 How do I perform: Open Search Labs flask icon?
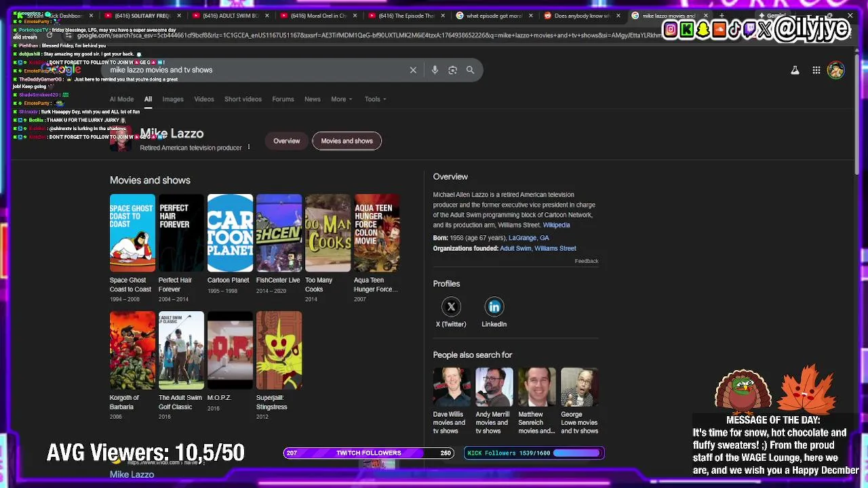(795, 70)
